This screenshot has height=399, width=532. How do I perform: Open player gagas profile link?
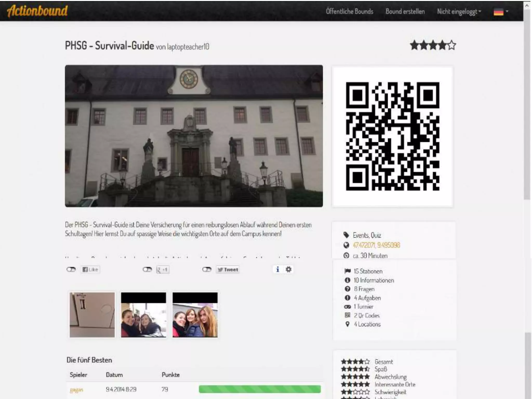coord(76,390)
